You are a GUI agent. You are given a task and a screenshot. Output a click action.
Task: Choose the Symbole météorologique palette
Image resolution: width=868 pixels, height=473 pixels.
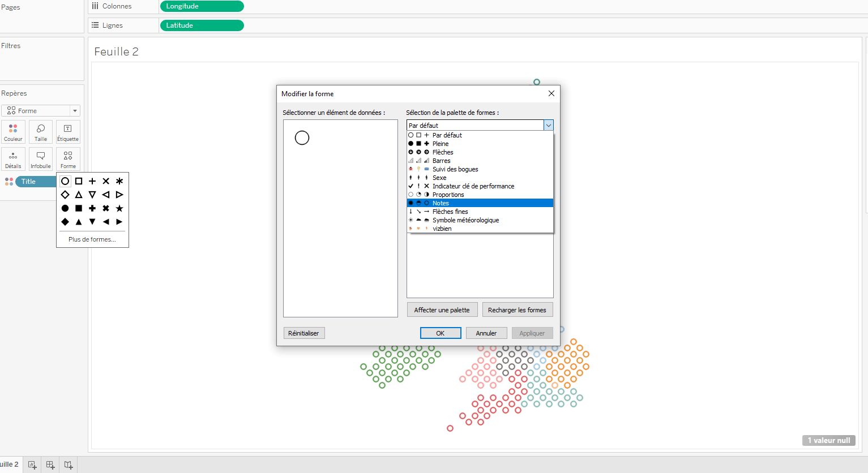tap(480, 220)
